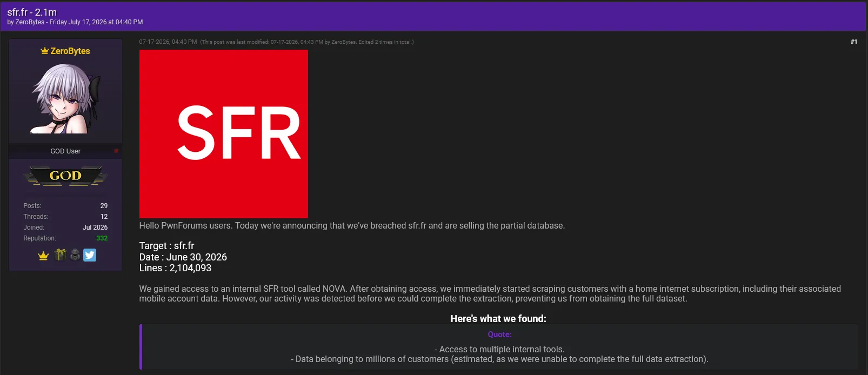Viewport: 868px width, 375px height.
Task: Click the 'Reputation:' label
Action: 39,238
